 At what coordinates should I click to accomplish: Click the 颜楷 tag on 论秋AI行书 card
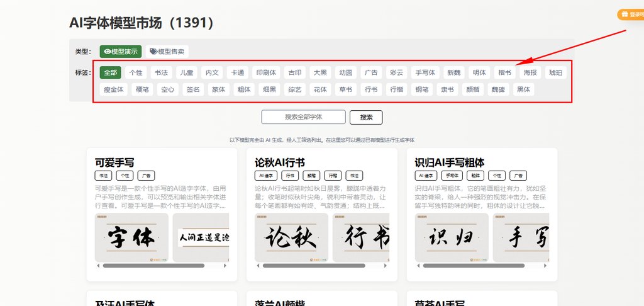point(311,176)
